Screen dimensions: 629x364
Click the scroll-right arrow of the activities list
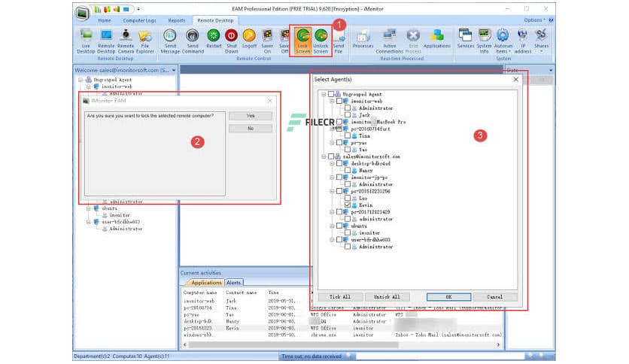point(498,344)
